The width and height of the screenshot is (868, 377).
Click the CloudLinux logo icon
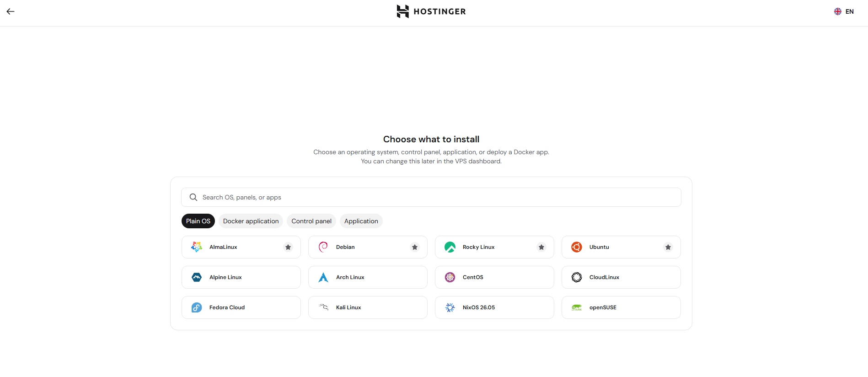pos(577,277)
